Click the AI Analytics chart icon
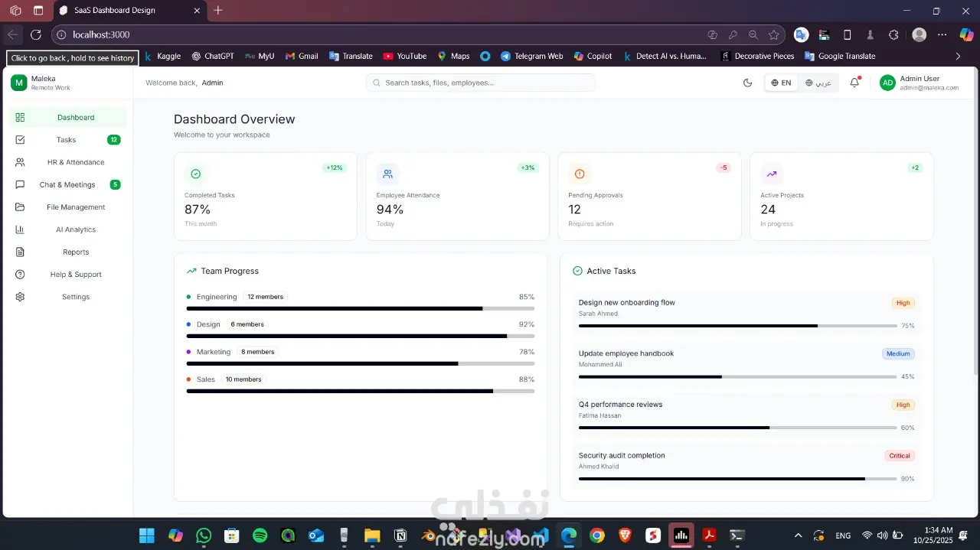The height and width of the screenshot is (550, 980). pos(20,229)
